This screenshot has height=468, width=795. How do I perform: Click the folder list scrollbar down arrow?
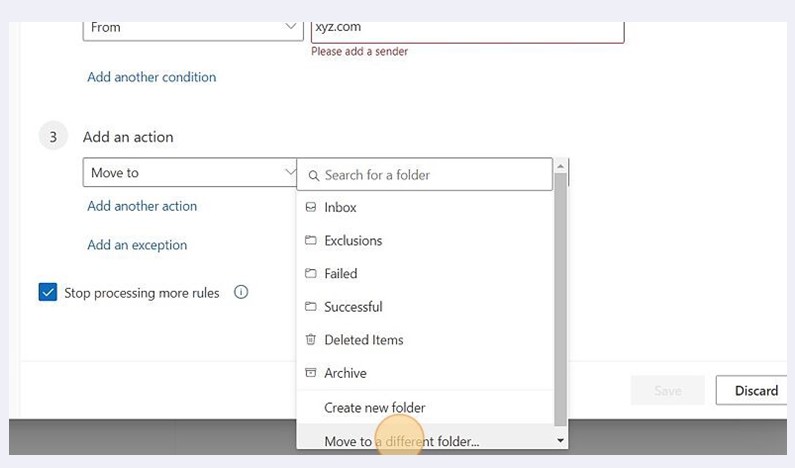pos(560,440)
